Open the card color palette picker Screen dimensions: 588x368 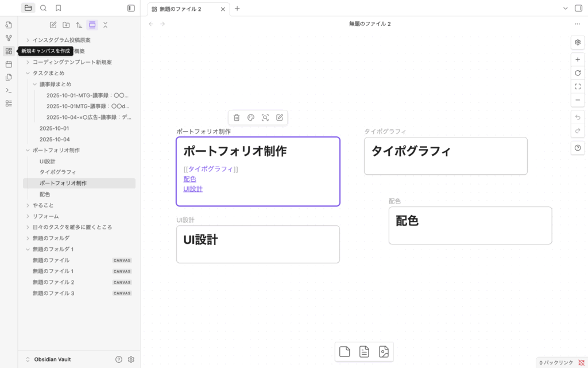pos(251,118)
